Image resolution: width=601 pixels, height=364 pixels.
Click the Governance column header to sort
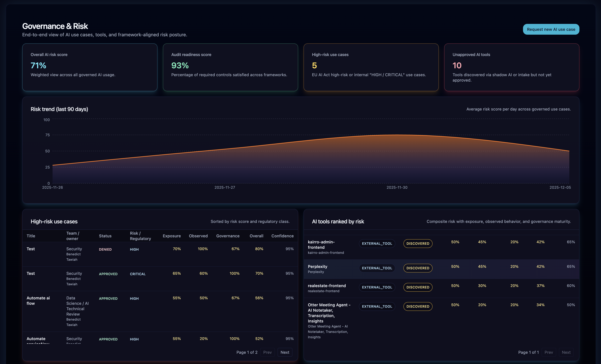pyautogui.click(x=228, y=236)
